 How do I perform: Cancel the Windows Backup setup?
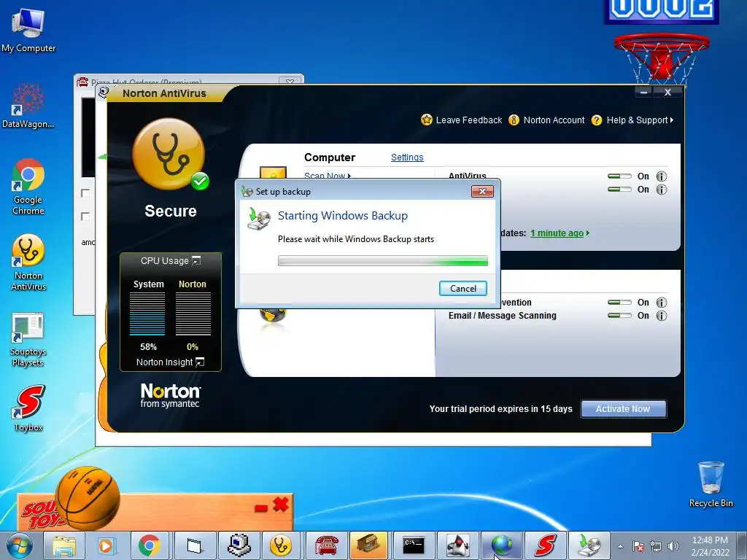pos(462,289)
